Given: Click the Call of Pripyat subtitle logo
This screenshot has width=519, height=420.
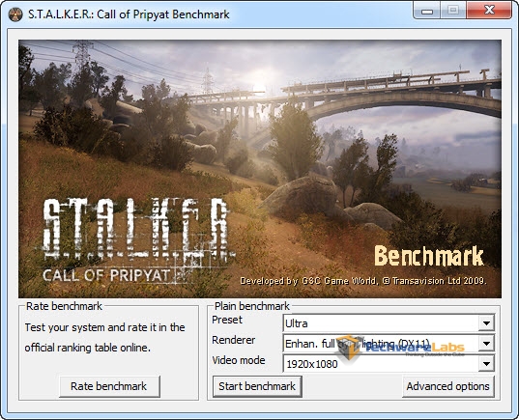Looking at the screenshot, I should [x=106, y=275].
